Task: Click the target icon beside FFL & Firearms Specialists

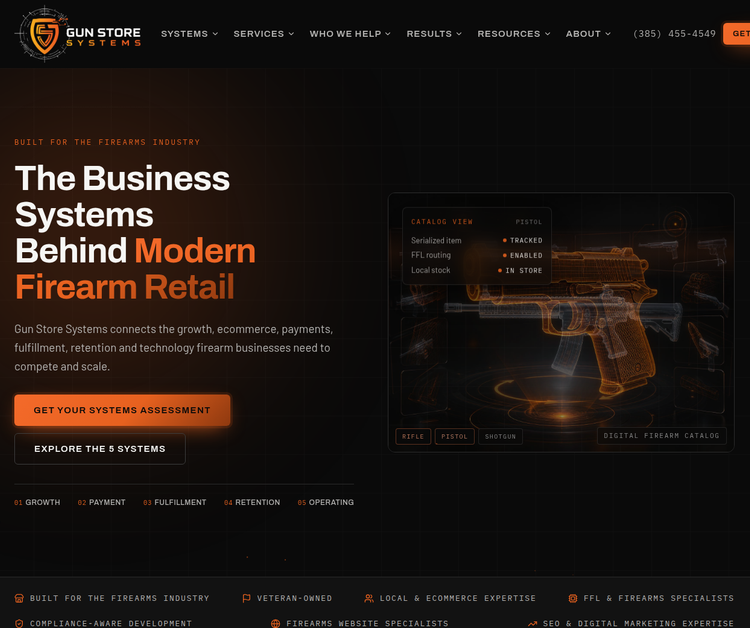Action: (573, 598)
